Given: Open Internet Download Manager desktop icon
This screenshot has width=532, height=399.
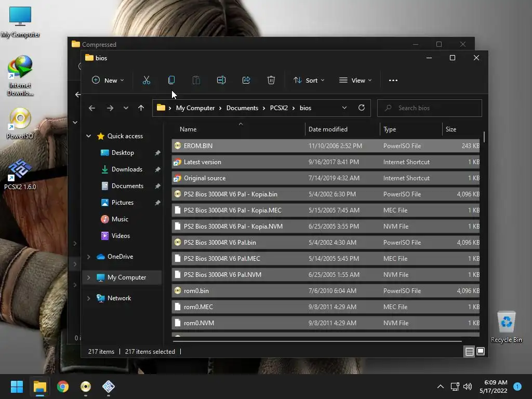Looking at the screenshot, I should click(20, 76).
